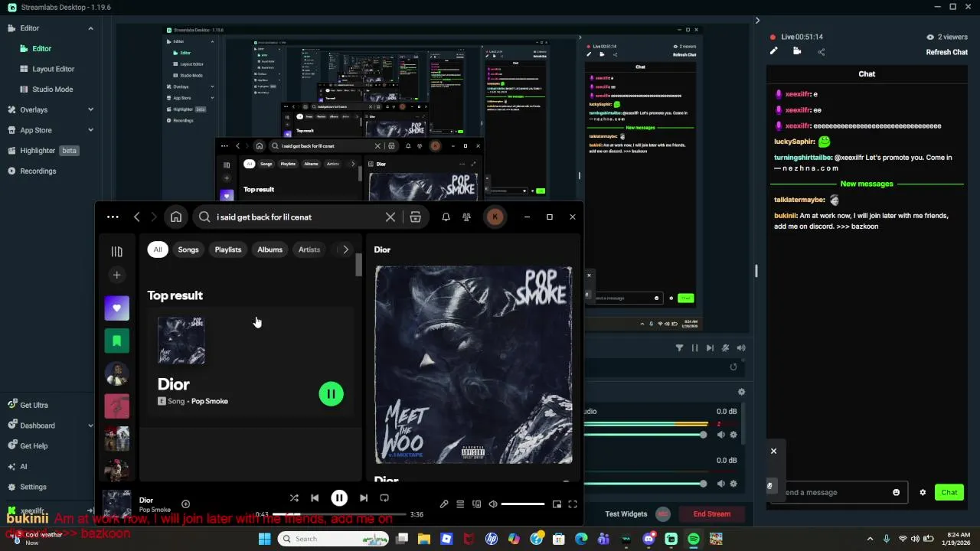Skip to next track in Spotify

click(364, 498)
